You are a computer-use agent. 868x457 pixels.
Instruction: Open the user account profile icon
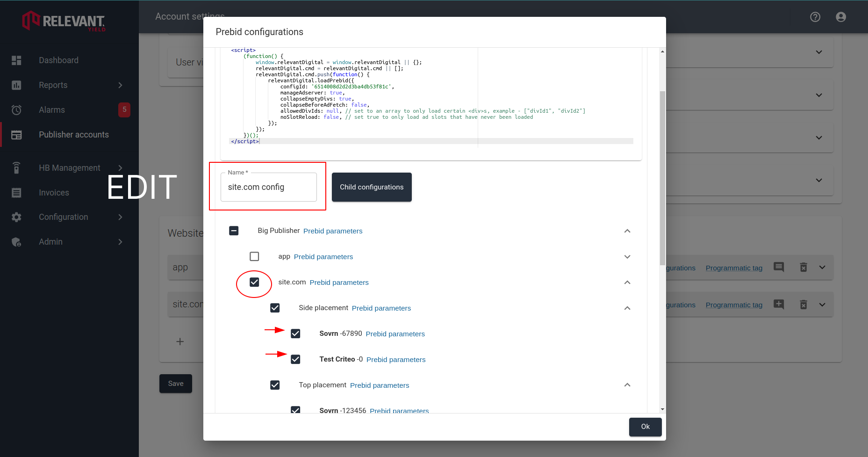pyautogui.click(x=841, y=17)
